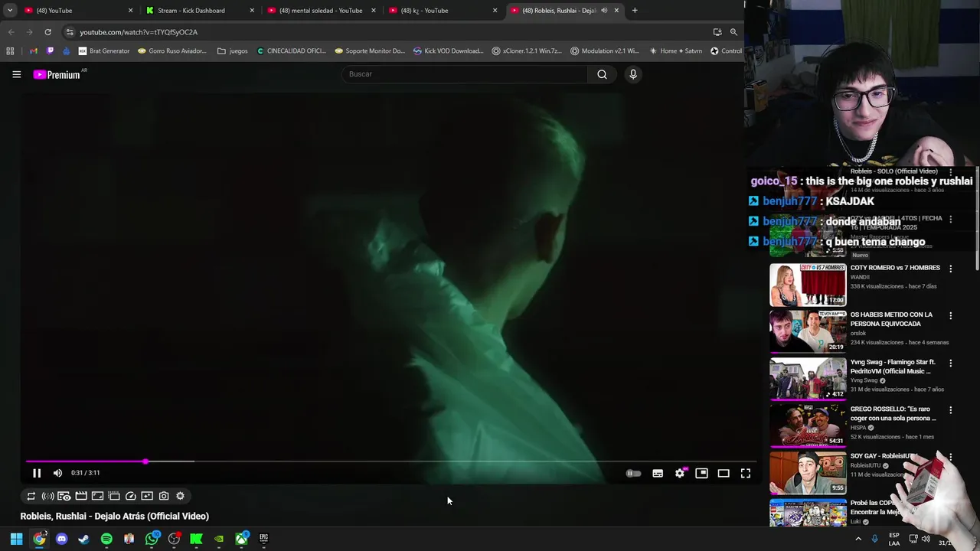Mute the video using the speaker icon
Image resolution: width=980 pixels, height=551 pixels.
57,473
